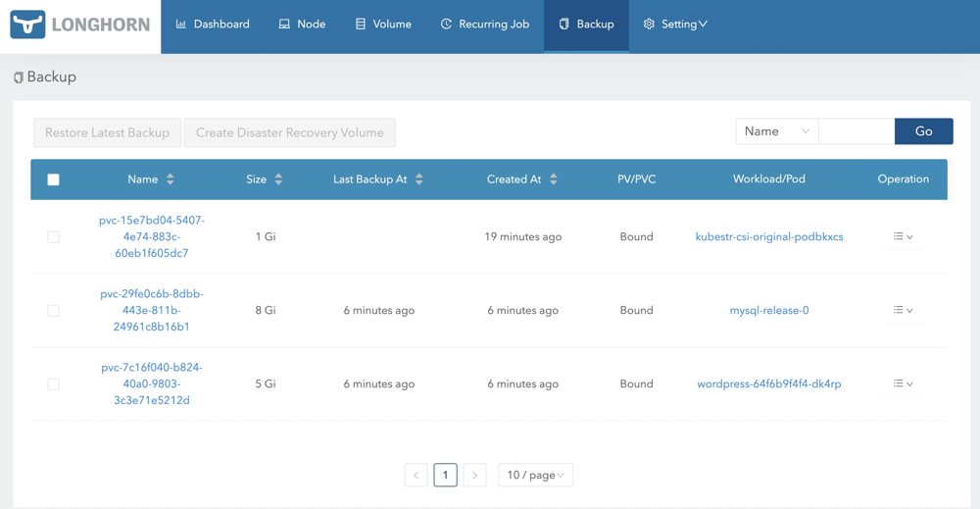Open mysql-release-0 workload link
This screenshot has height=509, width=980.
769,310
